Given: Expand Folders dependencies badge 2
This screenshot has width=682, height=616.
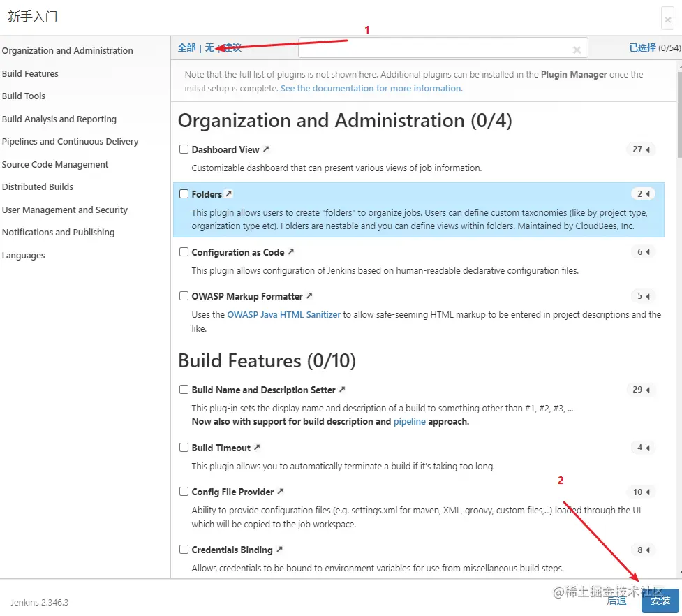Looking at the screenshot, I should 644,193.
